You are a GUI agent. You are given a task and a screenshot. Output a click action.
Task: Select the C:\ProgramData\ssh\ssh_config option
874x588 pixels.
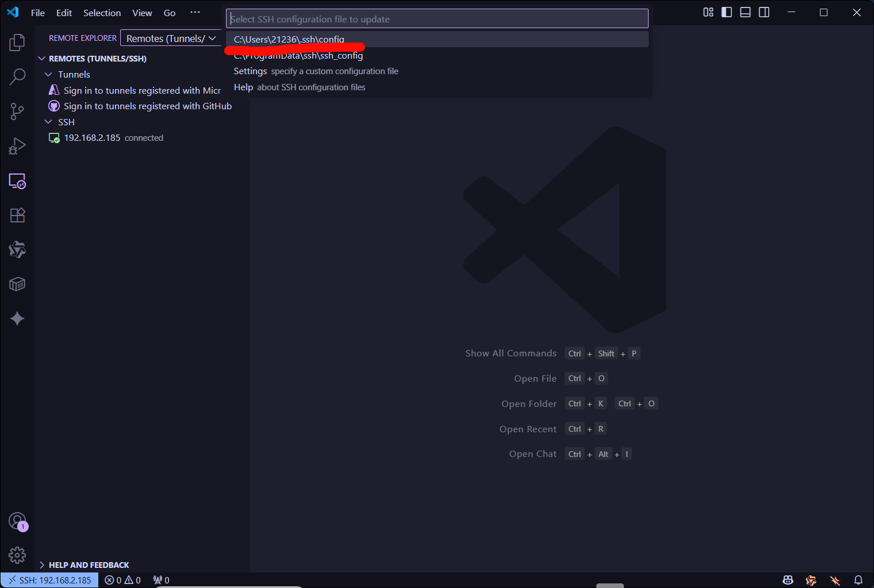point(299,56)
